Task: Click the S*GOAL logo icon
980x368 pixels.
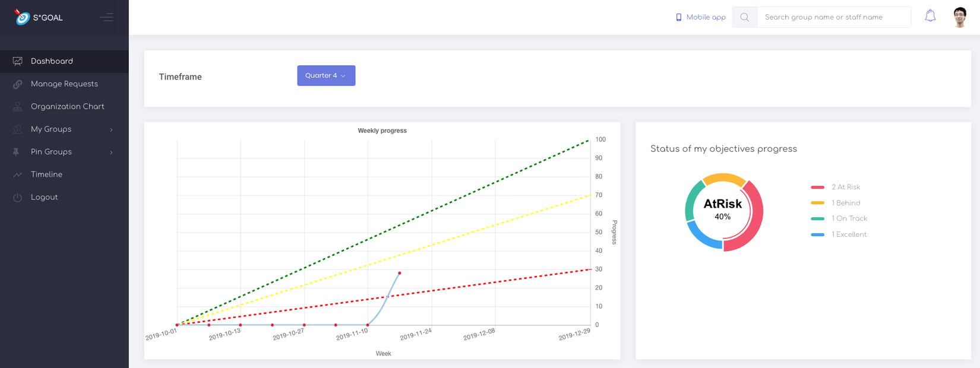Action: (22, 17)
